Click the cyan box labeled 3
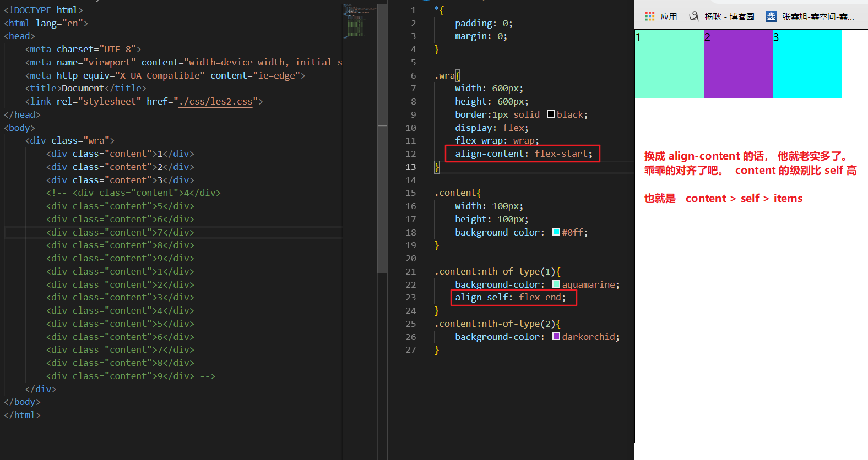The height and width of the screenshot is (460, 868). 807,64
